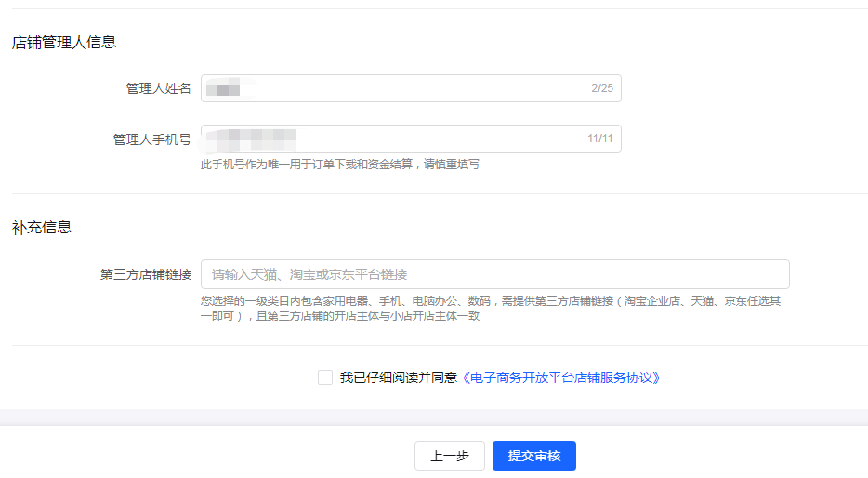Click the hint text 此手机号作为唯一用于订单下载
868x478 pixels.
[x=340, y=165]
